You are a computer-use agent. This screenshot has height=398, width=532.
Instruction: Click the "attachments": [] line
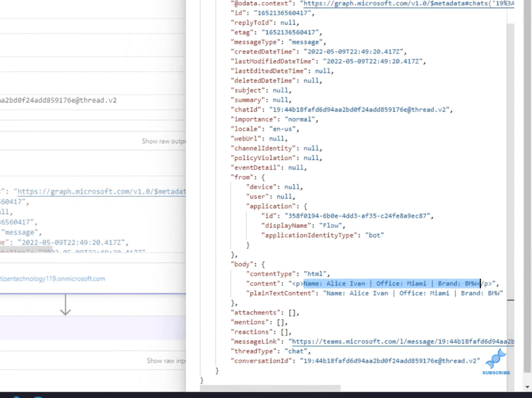265,312
